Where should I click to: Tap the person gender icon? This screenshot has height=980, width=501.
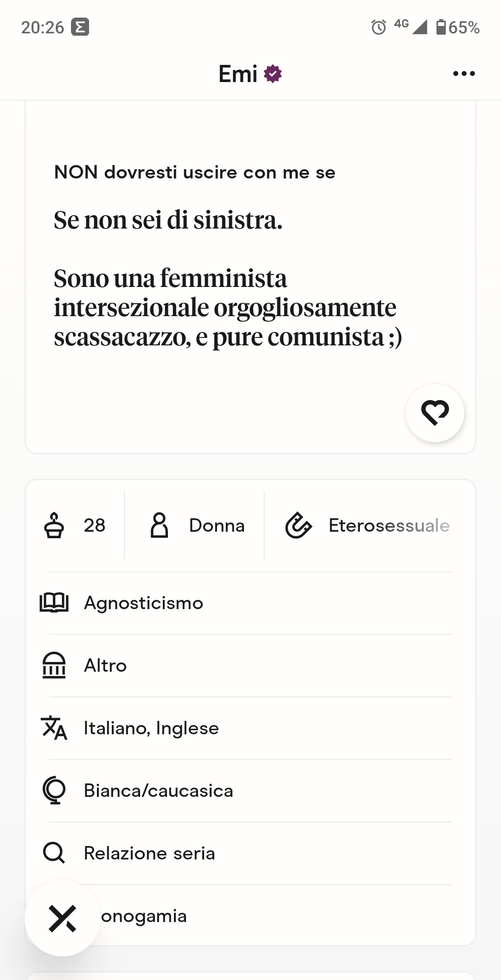(159, 525)
